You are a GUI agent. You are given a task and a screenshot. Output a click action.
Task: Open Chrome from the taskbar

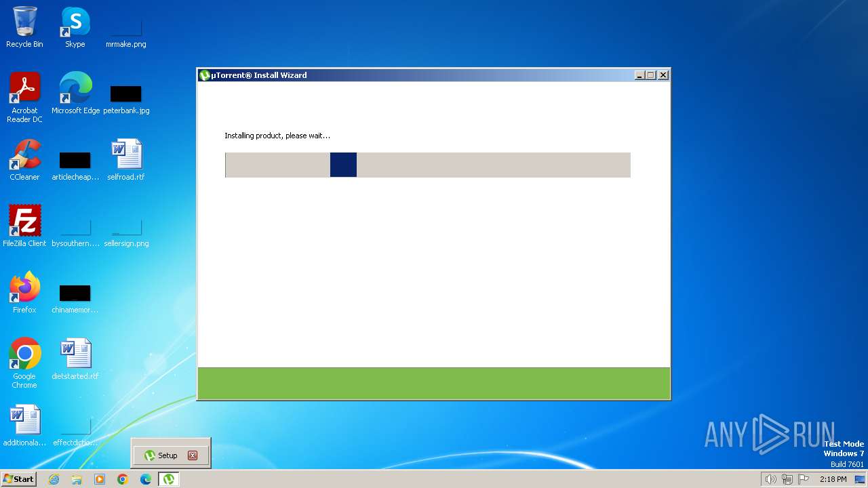(123, 479)
